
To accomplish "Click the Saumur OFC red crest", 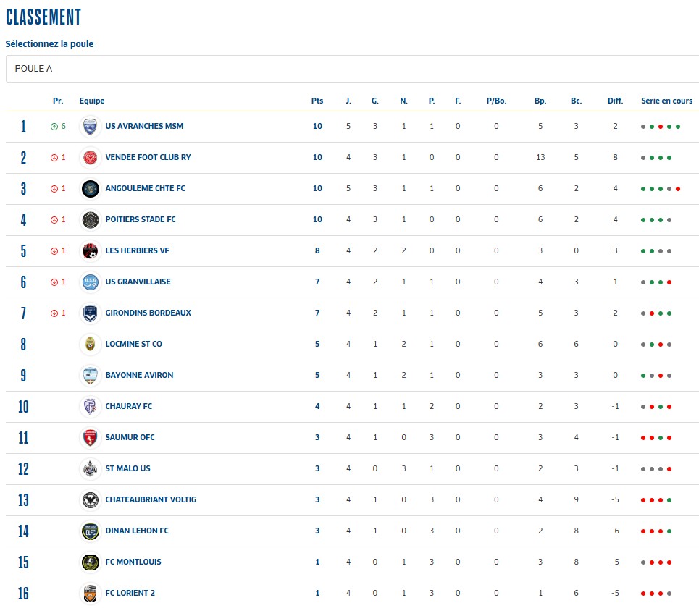I will pos(90,438).
